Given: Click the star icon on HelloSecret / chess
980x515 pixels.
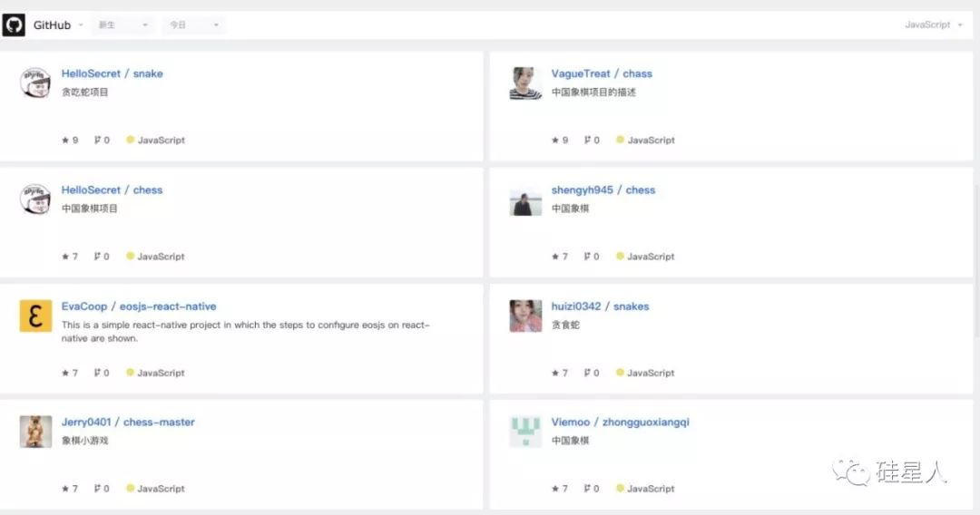Looking at the screenshot, I should pos(65,256).
